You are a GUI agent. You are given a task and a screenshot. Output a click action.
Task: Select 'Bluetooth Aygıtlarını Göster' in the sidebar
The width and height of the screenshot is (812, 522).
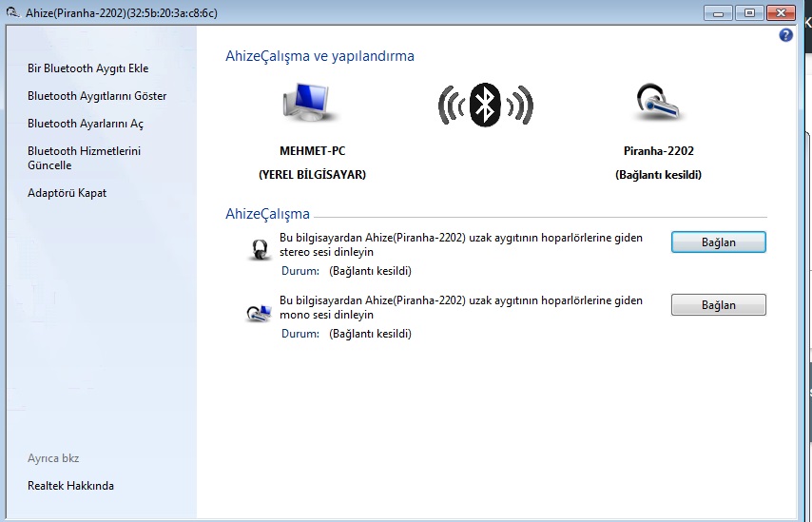click(97, 96)
